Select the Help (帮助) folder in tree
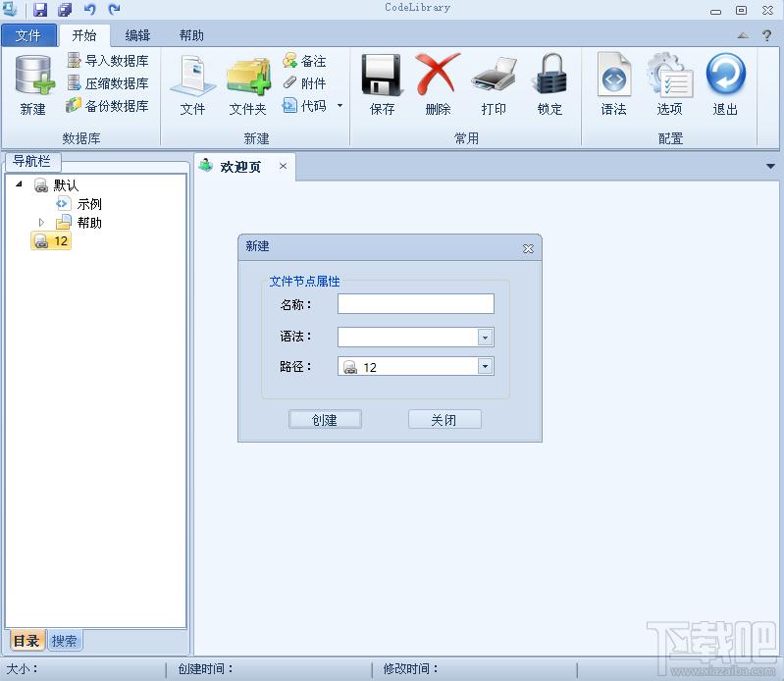784x681 pixels. pos(79,223)
